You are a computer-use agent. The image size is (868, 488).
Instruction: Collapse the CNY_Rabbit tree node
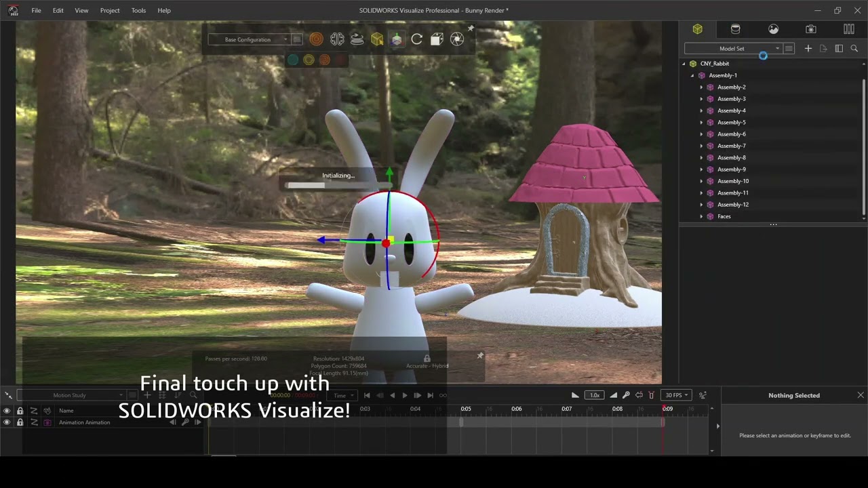click(x=684, y=64)
